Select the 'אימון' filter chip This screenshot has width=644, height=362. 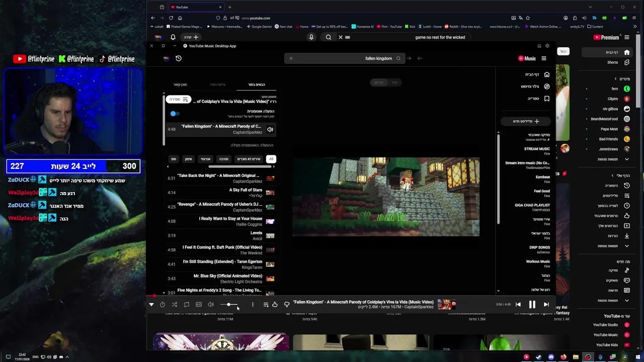pyautogui.click(x=188, y=159)
